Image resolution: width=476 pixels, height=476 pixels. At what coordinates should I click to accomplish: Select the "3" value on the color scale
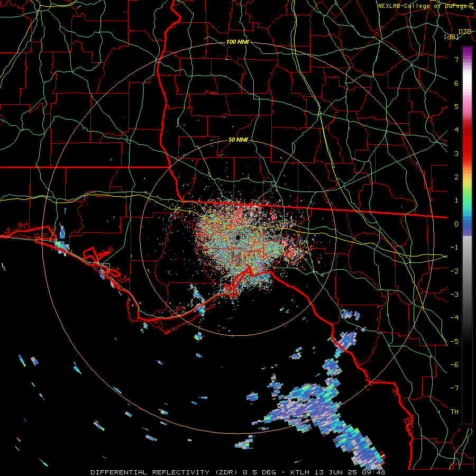click(x=456, y=153)
